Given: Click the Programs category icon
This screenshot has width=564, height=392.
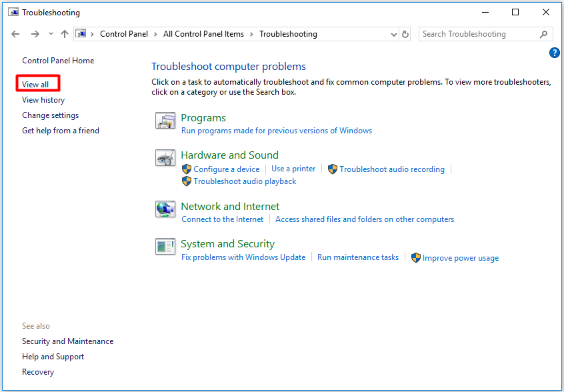Looking at the screenshot, I should (165, 121).
